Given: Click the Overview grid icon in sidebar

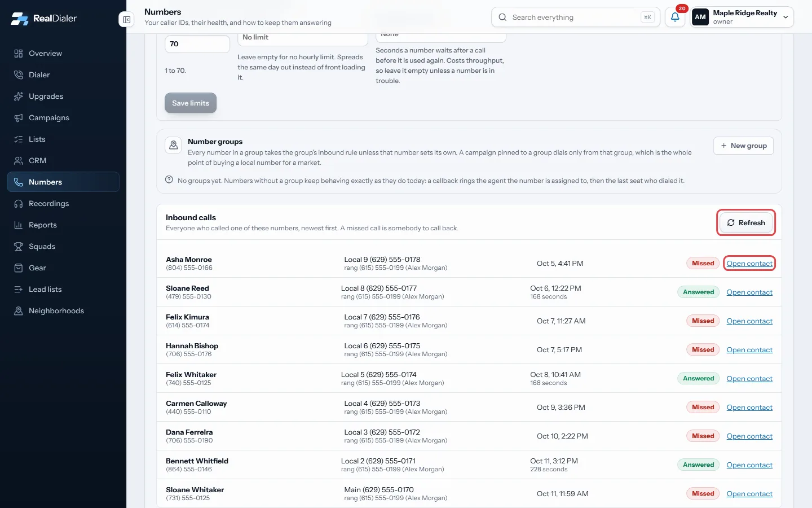Looking at the screenshot, I should pyautogui.click(x=19, y=54).
